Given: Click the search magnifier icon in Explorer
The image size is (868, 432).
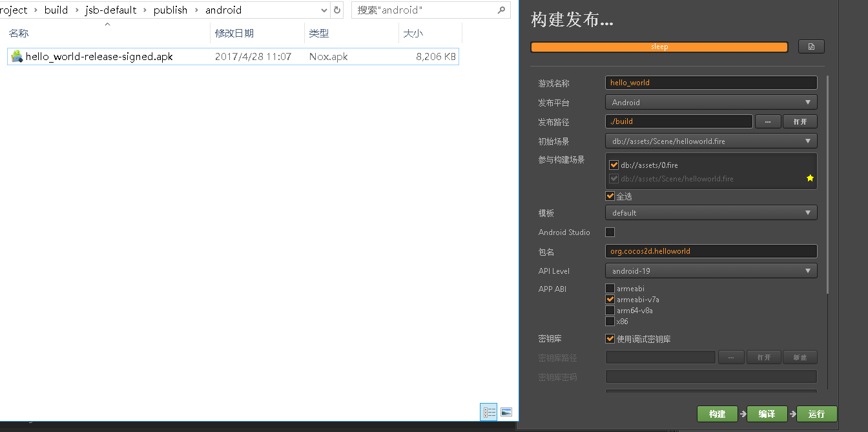Looking at the screenshot, I should coord(501,10).
